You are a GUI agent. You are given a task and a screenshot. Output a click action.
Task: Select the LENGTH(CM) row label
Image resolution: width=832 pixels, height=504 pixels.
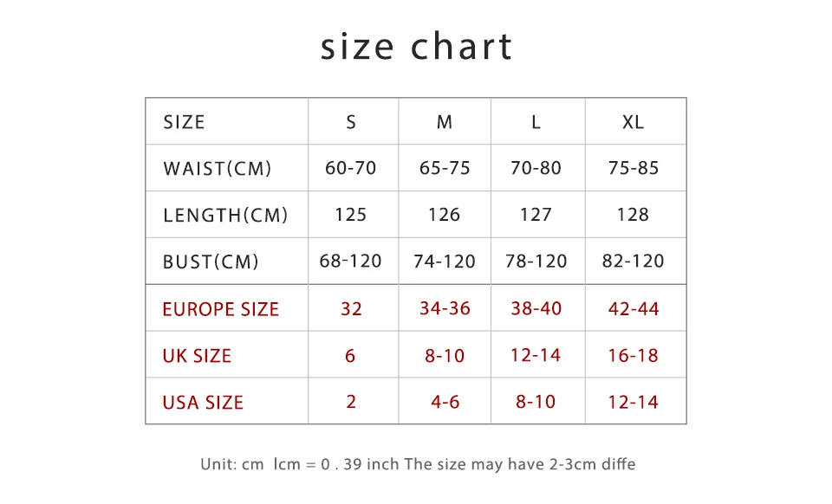tap(225, 215)
